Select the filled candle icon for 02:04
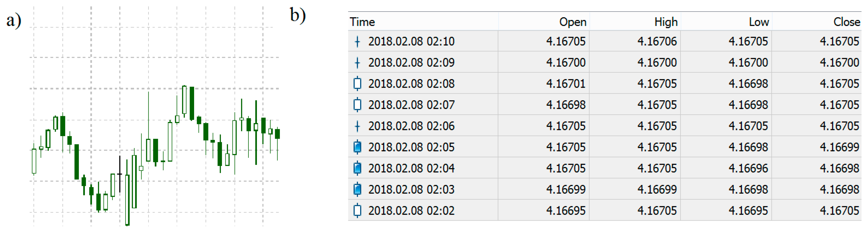This screenshot has width=868, height=231. click(x=357, y=168)
